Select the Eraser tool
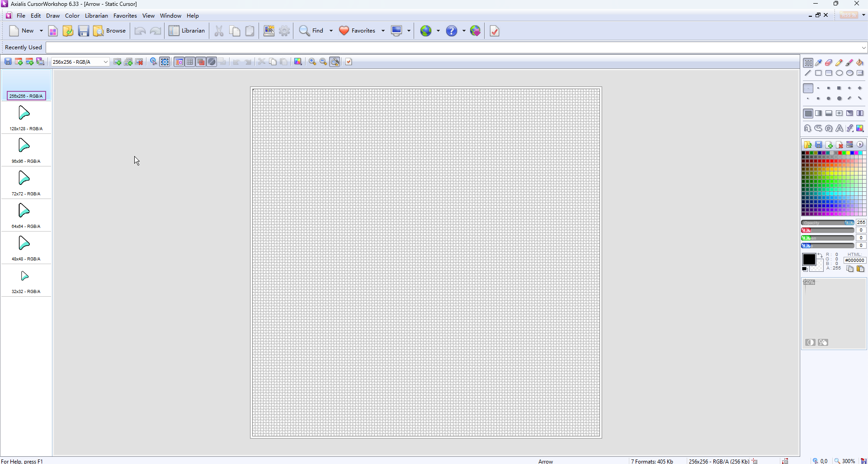The width and height of the screenshot is (868, 464). point(829,62)
